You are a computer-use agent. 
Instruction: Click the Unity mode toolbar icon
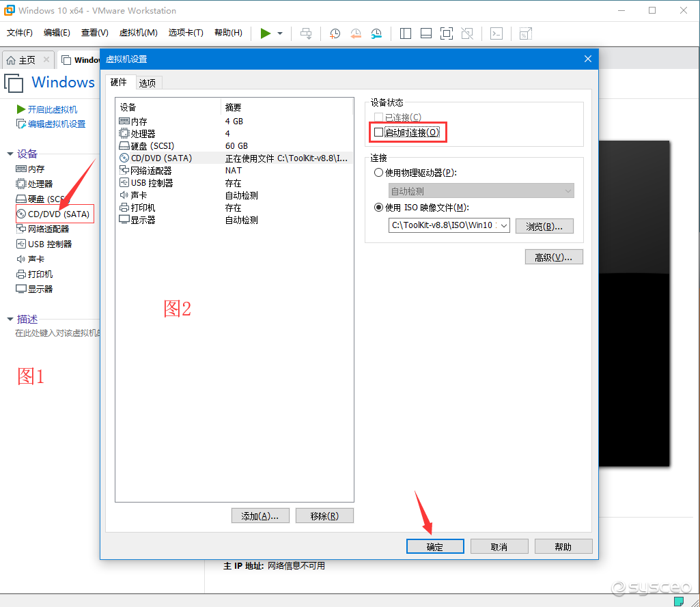(x=467, y=33)
